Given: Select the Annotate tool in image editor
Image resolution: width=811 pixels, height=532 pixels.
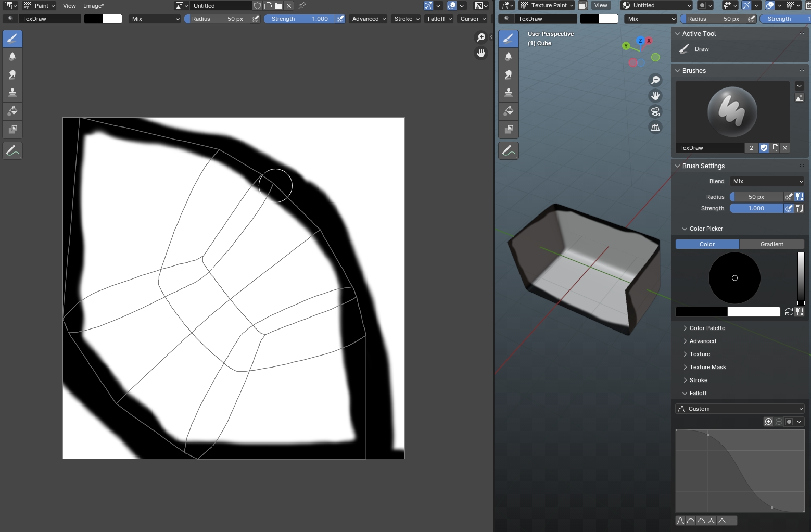Looking at the screenshot, I should (x=12, y=151).
